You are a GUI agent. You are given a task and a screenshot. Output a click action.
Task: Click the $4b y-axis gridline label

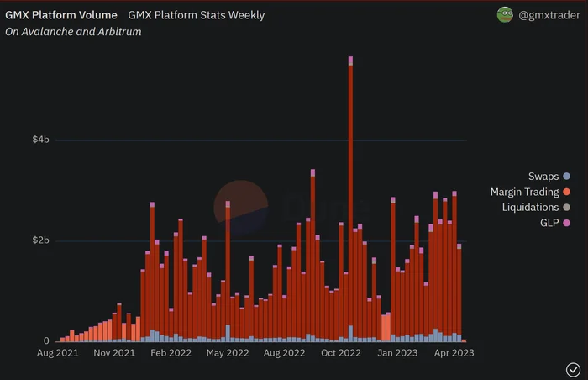tap(40, 140)
